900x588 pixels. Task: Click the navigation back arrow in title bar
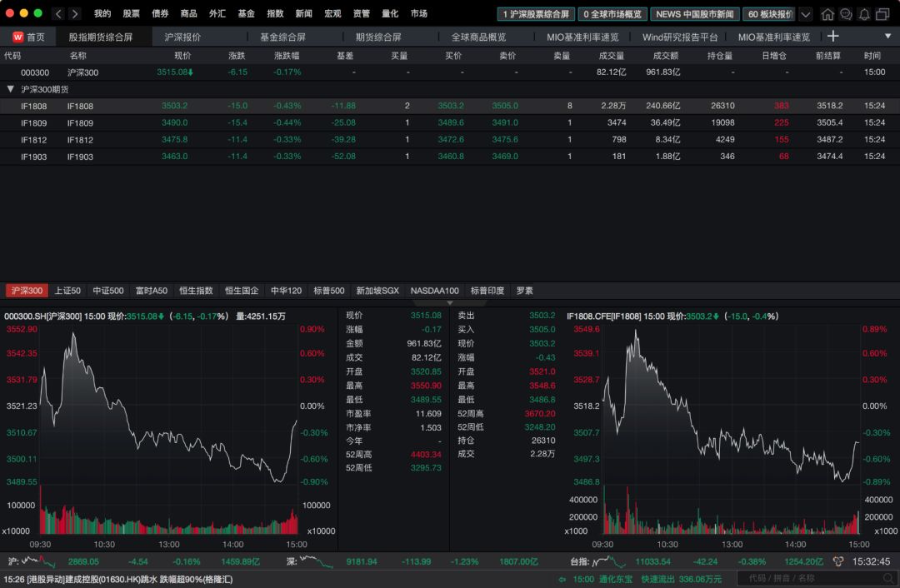57,13
